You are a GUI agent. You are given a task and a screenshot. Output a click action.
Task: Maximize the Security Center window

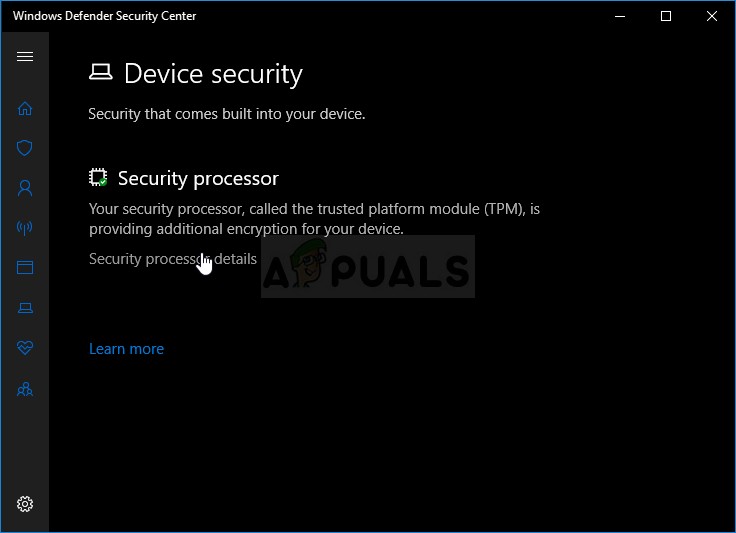coord(666,16)
